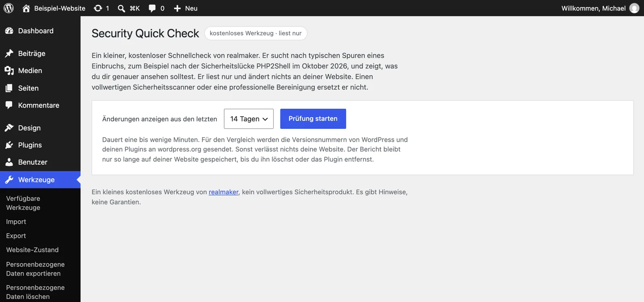Click the updates refresh icon
Viewport: 644px width, 302px height.
[98, 8]
